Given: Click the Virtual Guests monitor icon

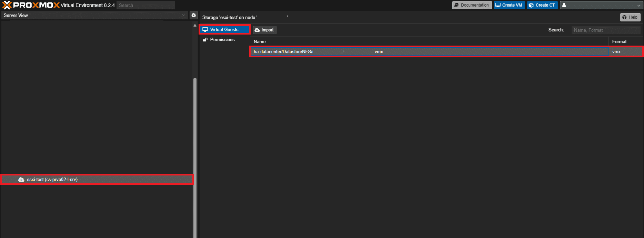Looking at the screenshot, I should click(x=205, y=30).
